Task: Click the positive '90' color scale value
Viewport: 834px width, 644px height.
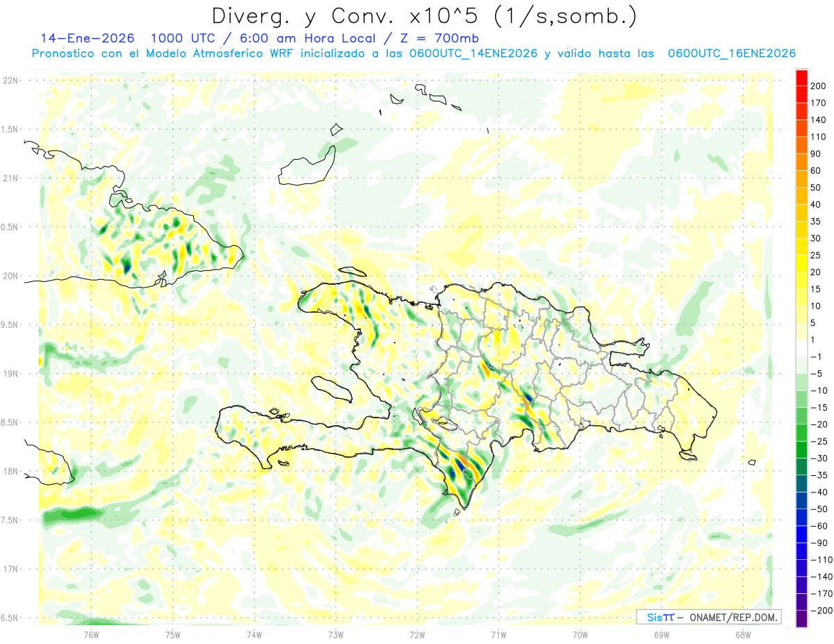Action: coord(816,154)
